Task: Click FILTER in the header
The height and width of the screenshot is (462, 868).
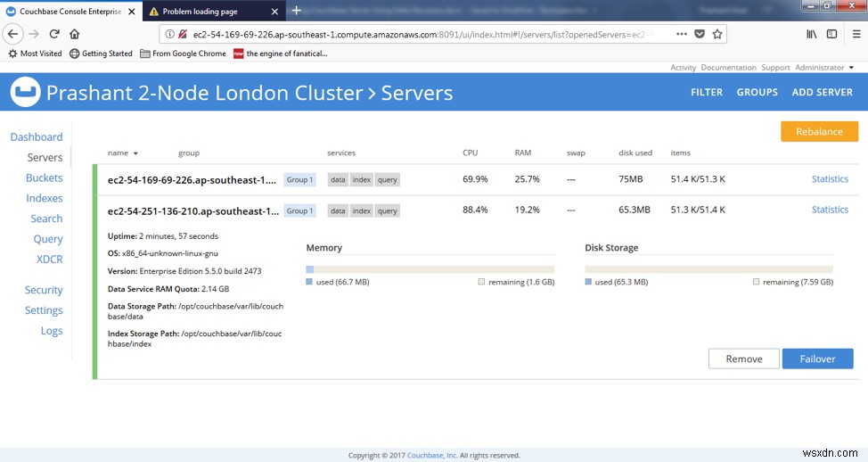Action: [707, 93]
